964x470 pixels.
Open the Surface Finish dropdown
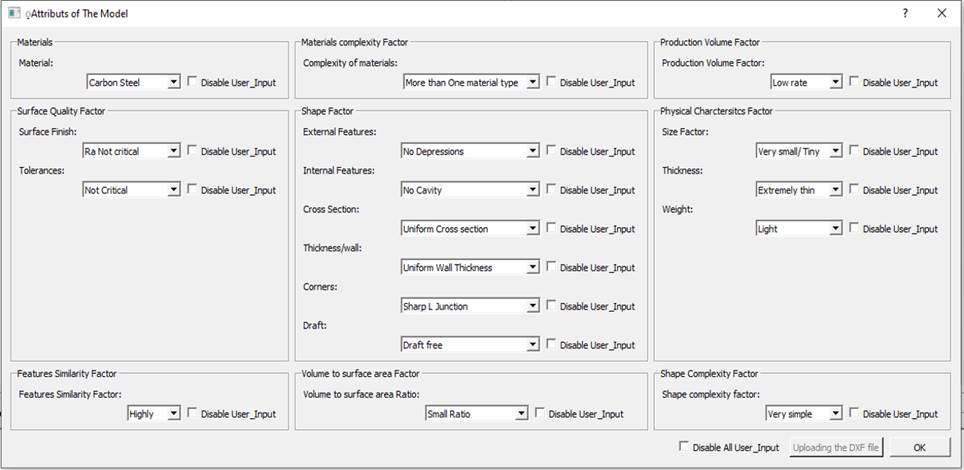[x=132, y=151]
